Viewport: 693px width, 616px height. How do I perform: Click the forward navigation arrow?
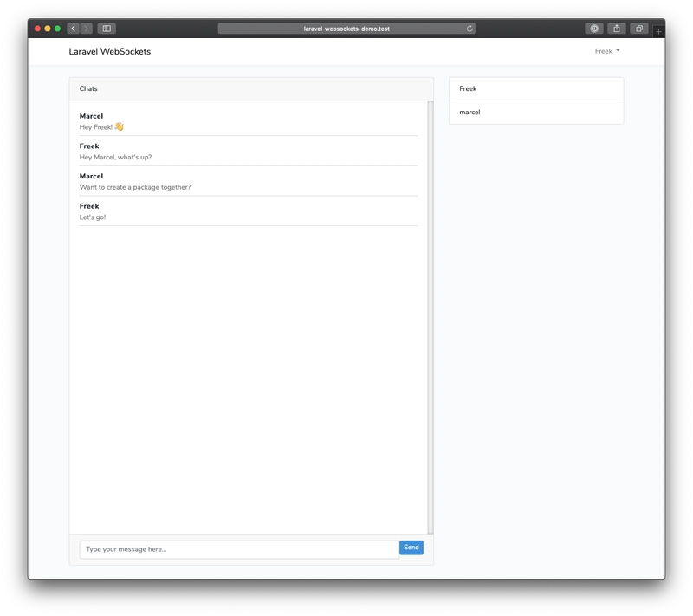(x=86, y=29)
